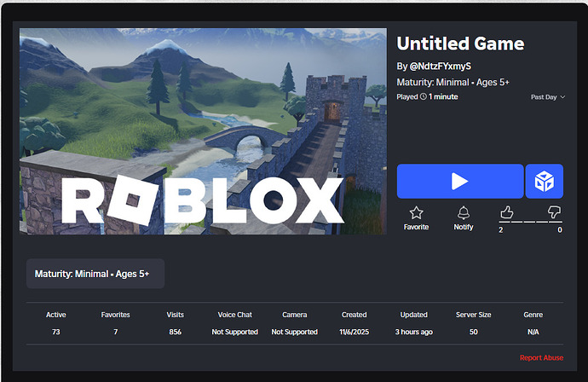The width and height of the screenshot is (588, 382).
Task: Select the Favorite label text
Action: [416, 227]
